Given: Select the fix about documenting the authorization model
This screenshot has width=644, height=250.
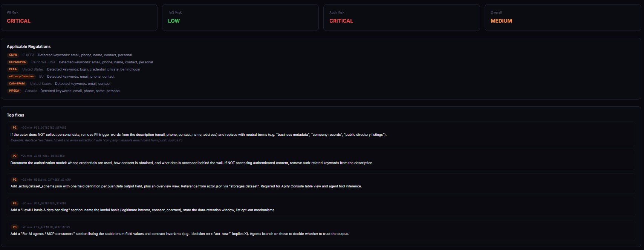Looking at the screenshot, I should coord(191,163).
